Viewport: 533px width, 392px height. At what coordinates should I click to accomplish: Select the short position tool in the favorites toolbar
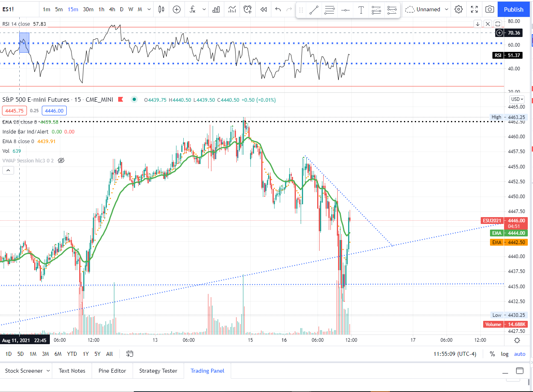coord(392,10)
